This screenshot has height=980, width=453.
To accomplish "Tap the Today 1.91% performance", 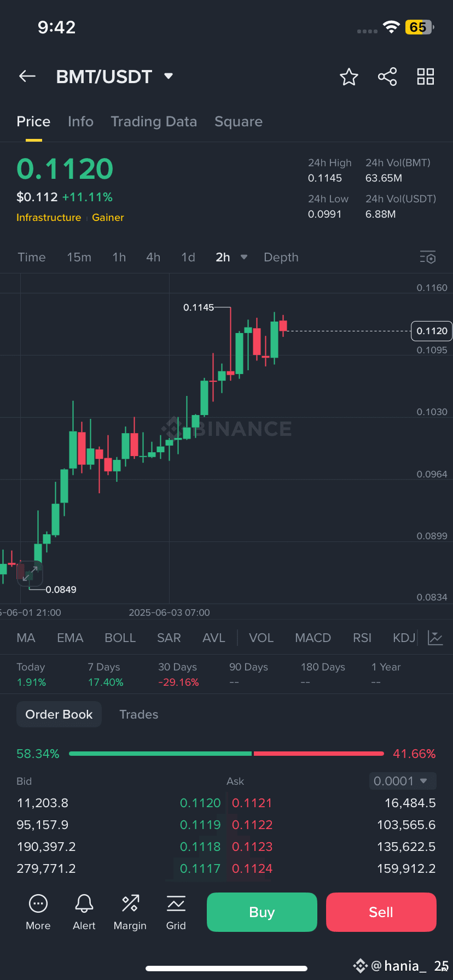I will point(31,675).
